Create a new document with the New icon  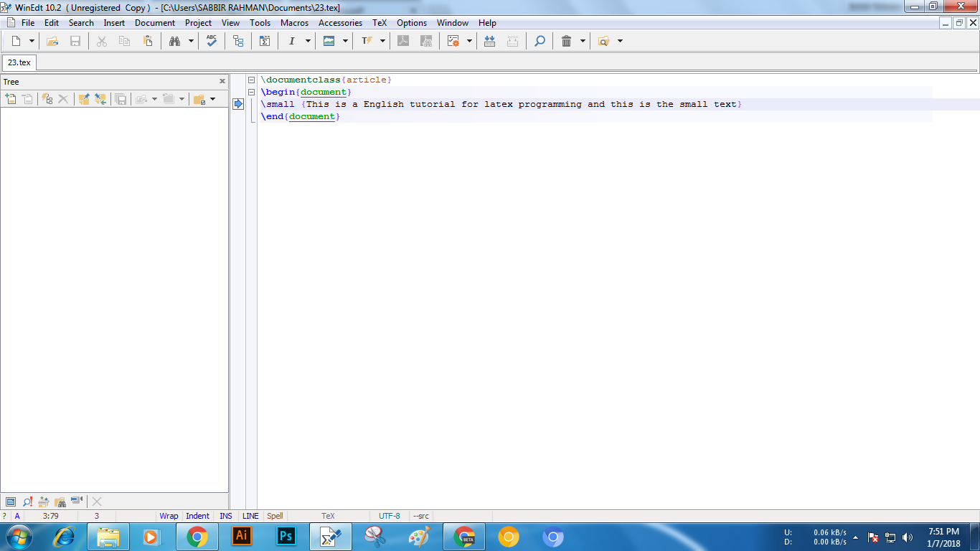tap(16, 42)
